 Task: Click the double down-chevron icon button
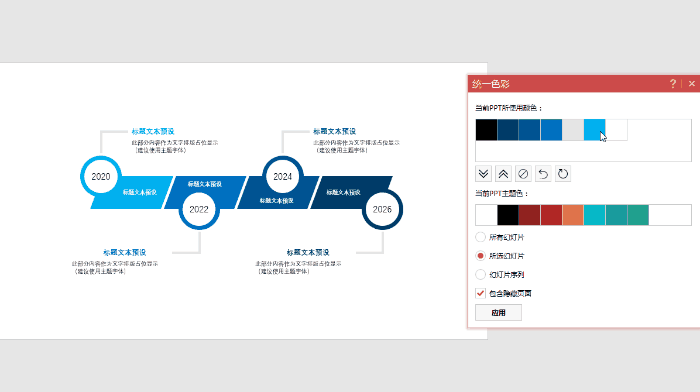(x=483, y=174)
